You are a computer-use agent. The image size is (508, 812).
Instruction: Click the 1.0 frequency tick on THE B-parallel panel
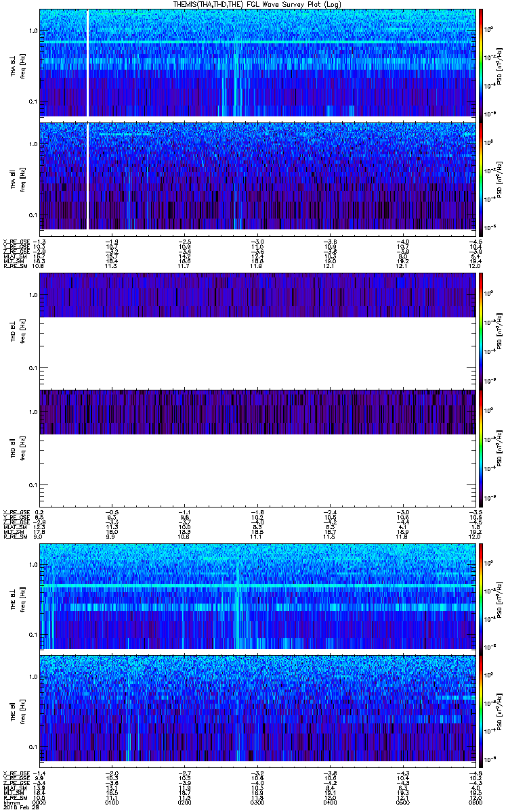33,677
